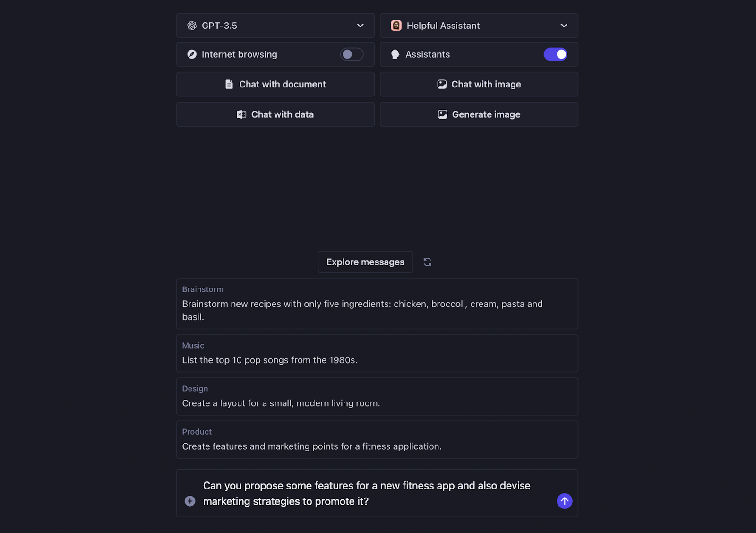Select the Generate image option

click(479, 114)
